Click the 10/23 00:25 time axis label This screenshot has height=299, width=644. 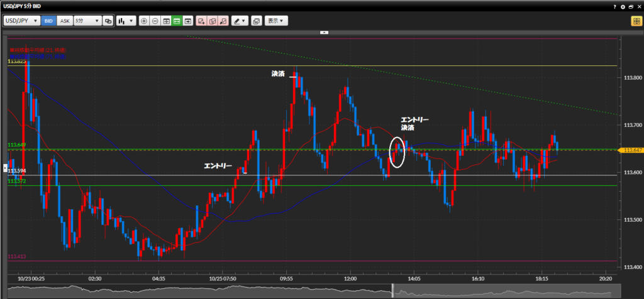point(31,278)
